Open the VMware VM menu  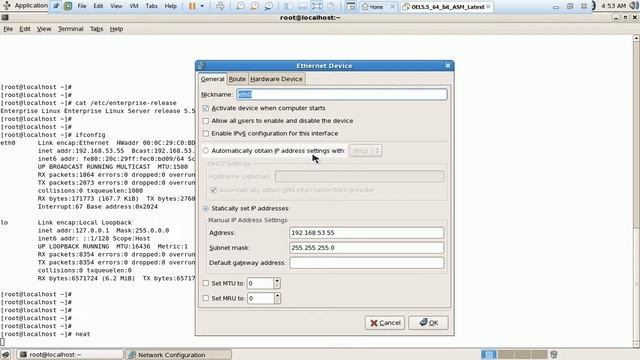pyautogui.click(x=134, y=6)
